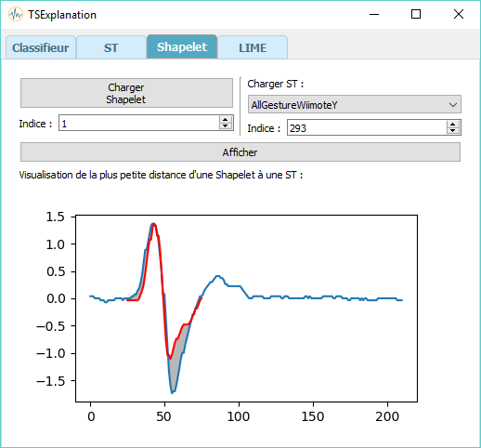Click the TSExplanation app icon in title bar

point(16,14)
